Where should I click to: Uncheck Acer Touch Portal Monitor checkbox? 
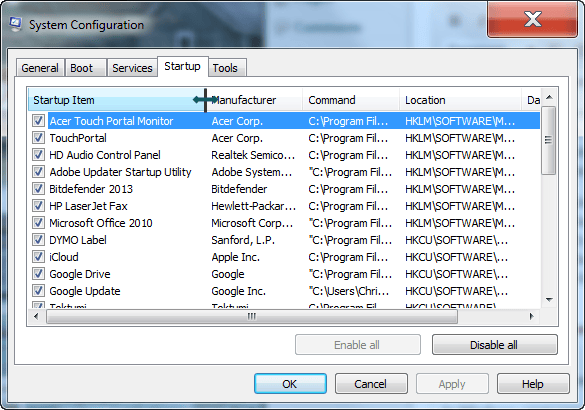click(38, 121)
